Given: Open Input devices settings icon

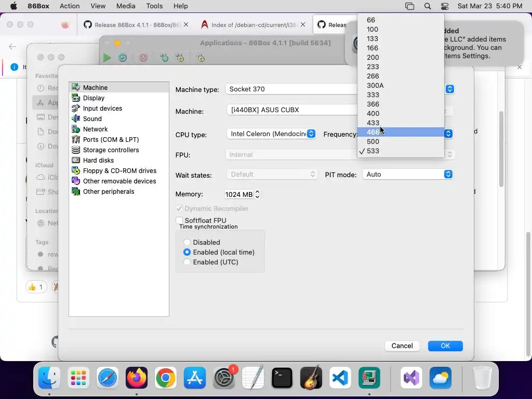Looking at the screenshot, I should point(76,109).
